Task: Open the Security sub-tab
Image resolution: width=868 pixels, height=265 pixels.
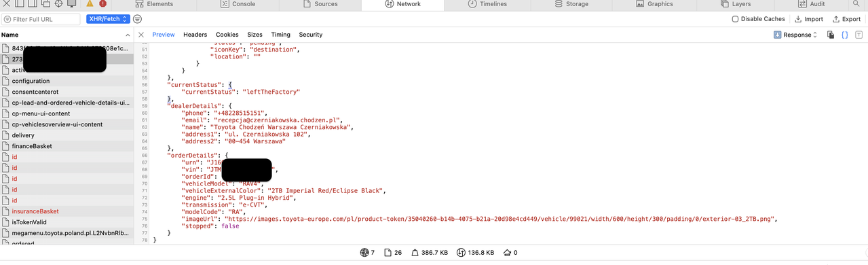Action: coord(311,35)
